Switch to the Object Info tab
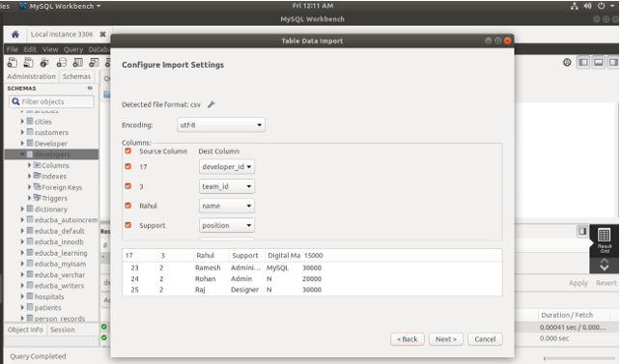The height and width of the screenshot is (364, 620). tap(25, 329)
